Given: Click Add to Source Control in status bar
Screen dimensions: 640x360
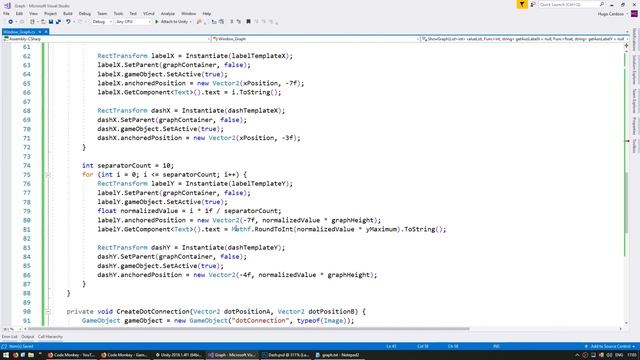Looking at the screenshot, I should click(x=610, y=346).
